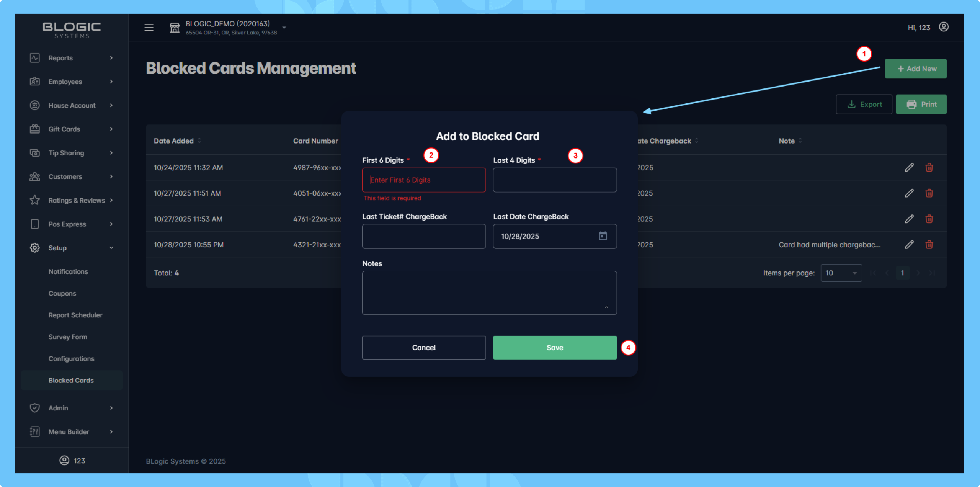The height and width of the screenshot is (487, 980).
Task: Click the store icon next to BLOGIC_DEMO
Action: click(x=175, y=28)
